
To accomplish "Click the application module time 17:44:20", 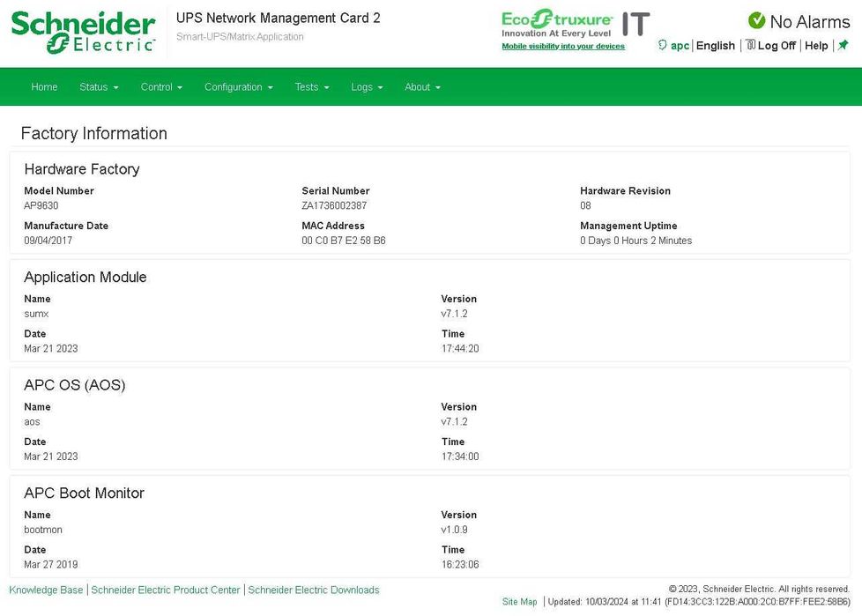I will [460, 348].
